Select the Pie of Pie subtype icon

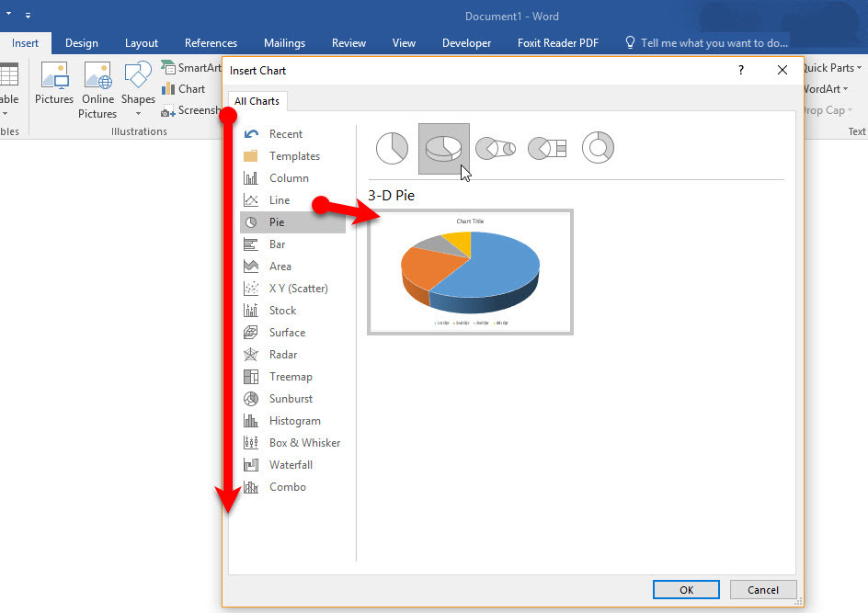pyautogui.click(x=495, y=148)
